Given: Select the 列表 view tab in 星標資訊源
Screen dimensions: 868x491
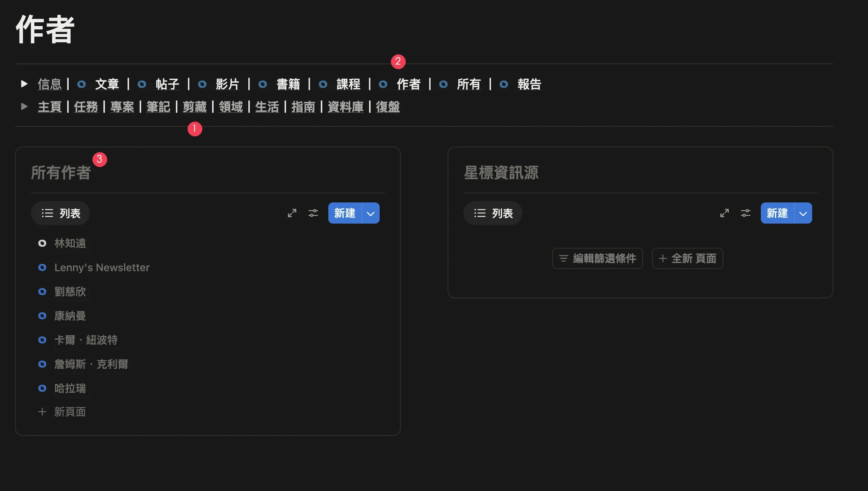Looking at the screenshot, I should coord(493,213).
